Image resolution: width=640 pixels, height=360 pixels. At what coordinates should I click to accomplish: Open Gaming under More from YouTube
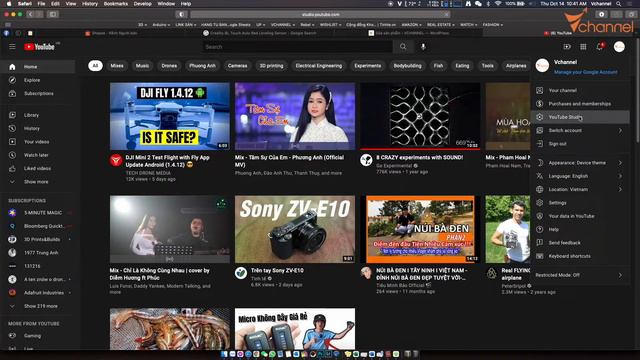tap(38, 336)
